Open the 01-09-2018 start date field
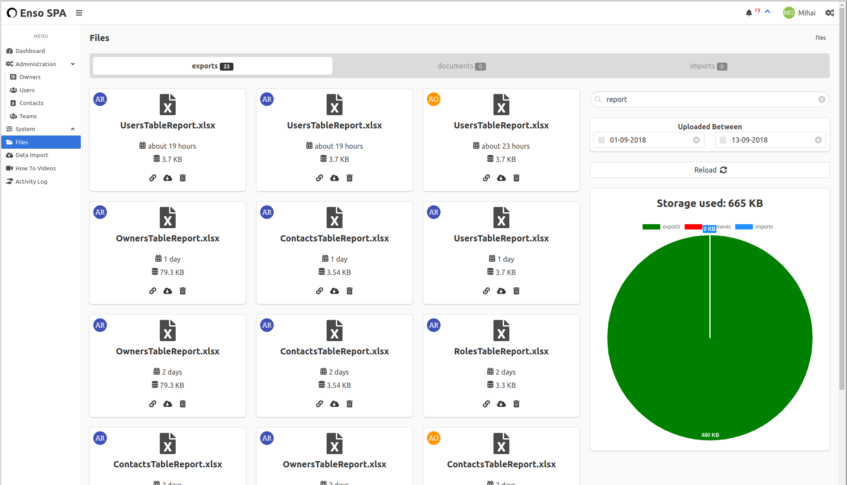 [x=649, y=140]
